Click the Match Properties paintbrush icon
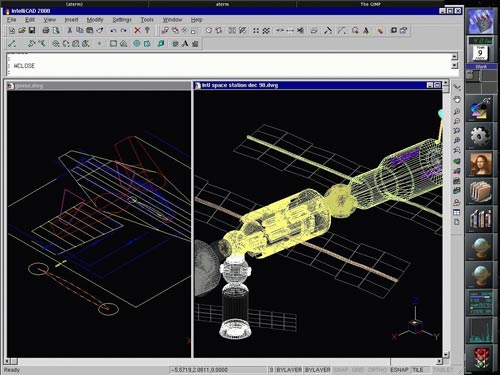Screen dimensions: 500x375 (100, 31)
